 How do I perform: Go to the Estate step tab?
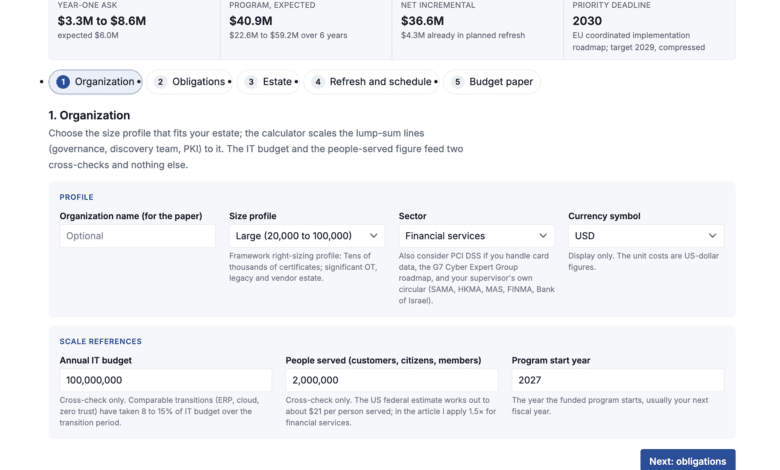point(269,82)
